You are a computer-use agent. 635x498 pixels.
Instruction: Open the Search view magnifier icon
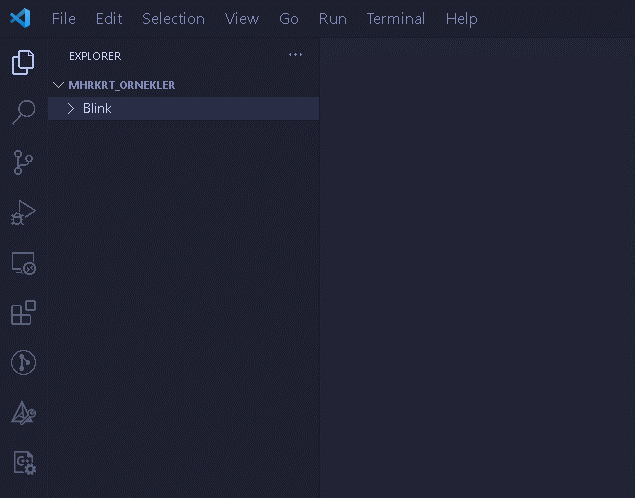point(23,112)
